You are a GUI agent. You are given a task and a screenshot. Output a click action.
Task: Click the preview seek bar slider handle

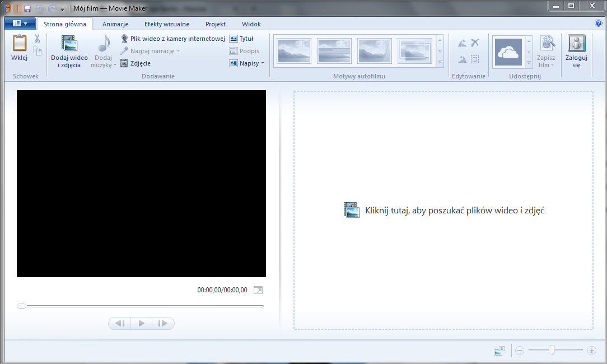22,306
